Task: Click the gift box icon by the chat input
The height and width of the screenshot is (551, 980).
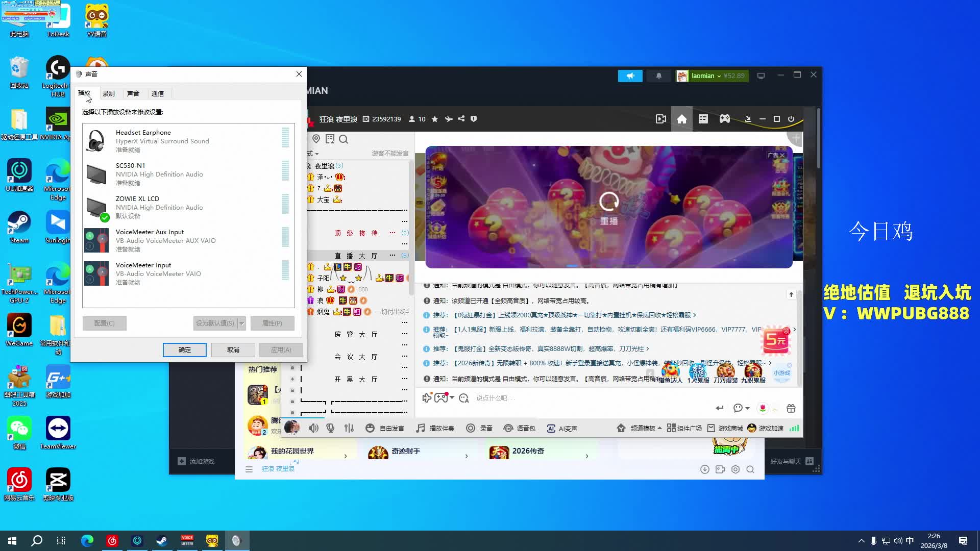Action: [791, 408]
